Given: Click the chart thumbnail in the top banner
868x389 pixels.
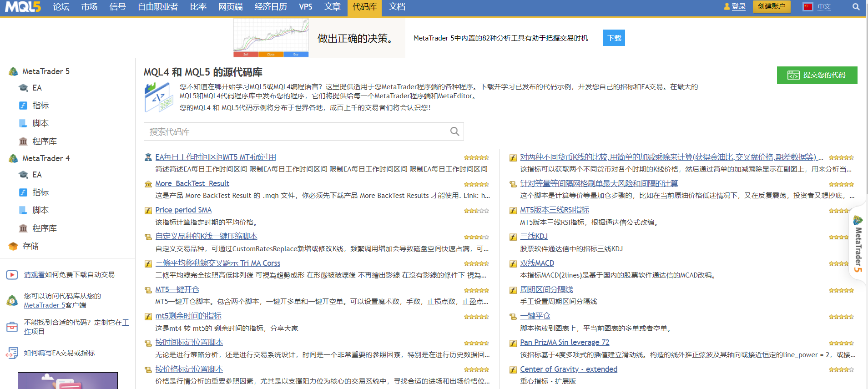Looking at the screenshot, I should 271,38.
